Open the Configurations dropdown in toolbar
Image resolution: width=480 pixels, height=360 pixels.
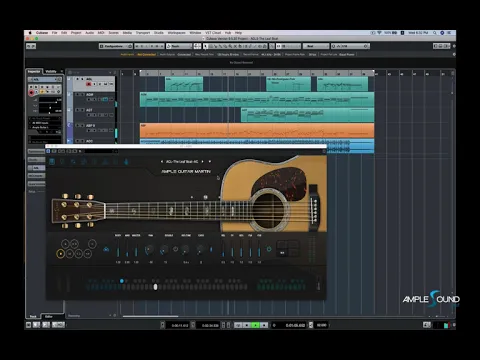coord(116,46)
